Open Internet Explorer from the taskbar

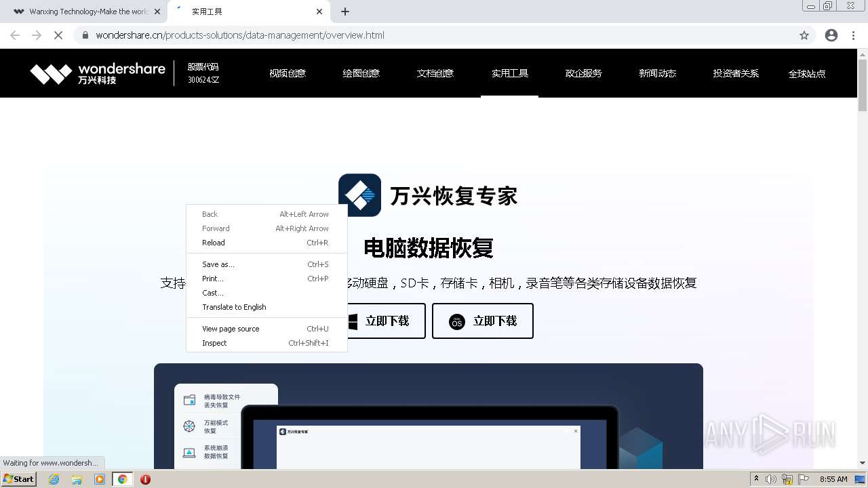click(x=54, y=479)
